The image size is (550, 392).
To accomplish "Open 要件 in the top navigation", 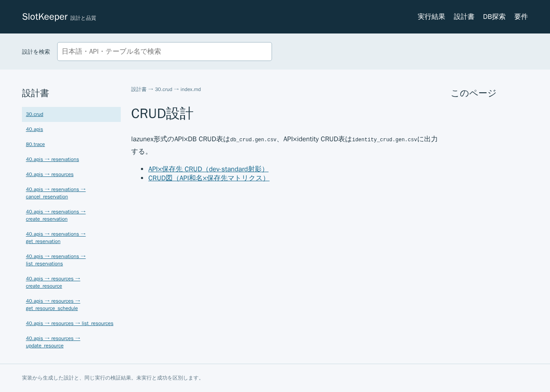I will click(x=521, y=17).
